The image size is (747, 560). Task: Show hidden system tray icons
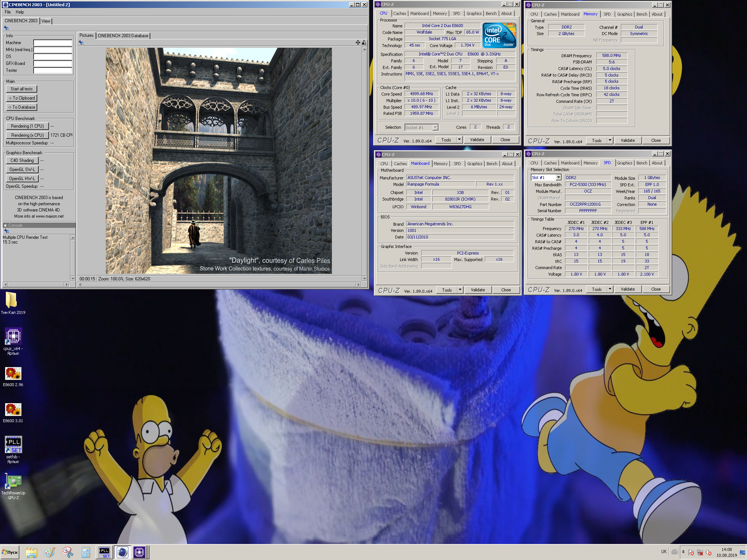click(683, 552)
